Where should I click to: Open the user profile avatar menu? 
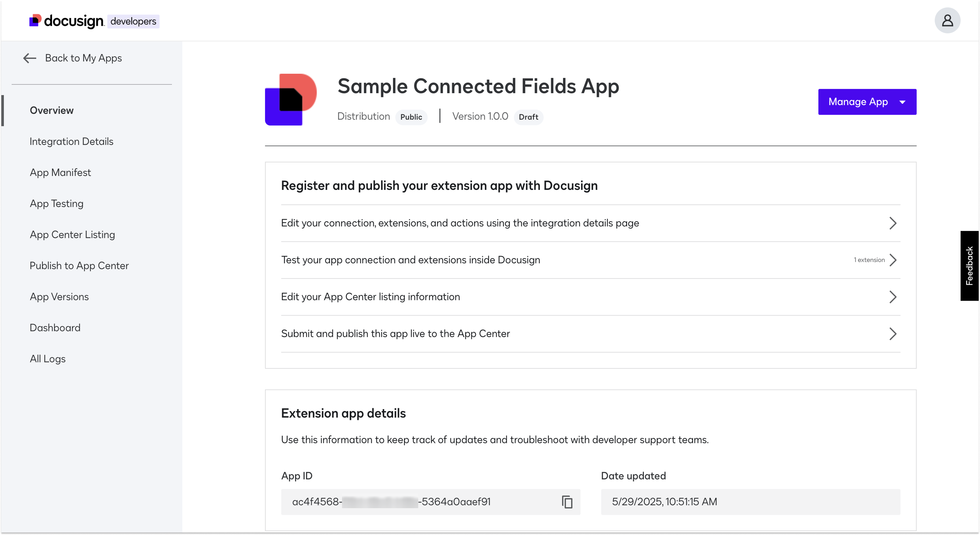(x=948, y=20)
